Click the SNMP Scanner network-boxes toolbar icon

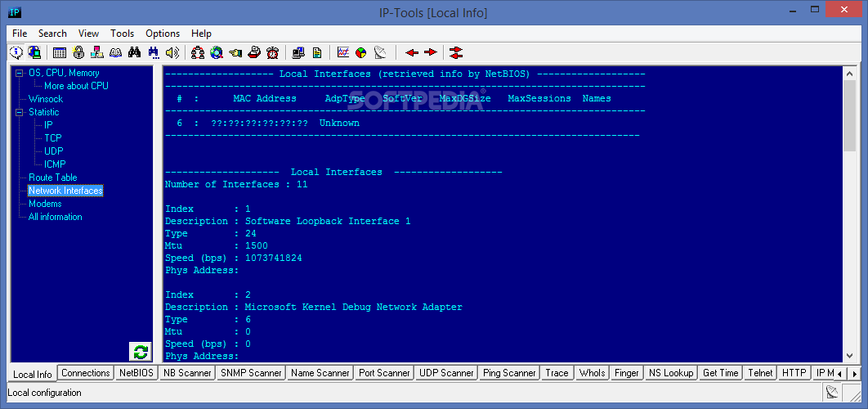pos(97,52)
